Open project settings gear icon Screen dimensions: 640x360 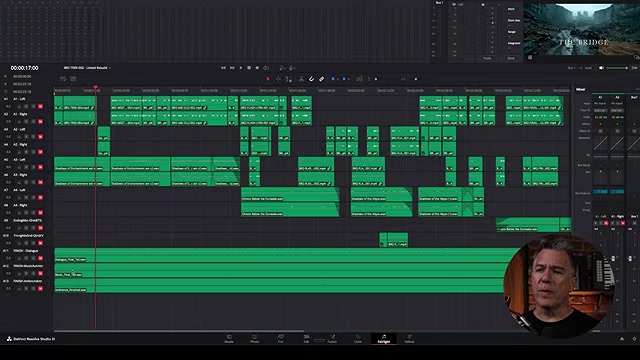coord(634,339)
